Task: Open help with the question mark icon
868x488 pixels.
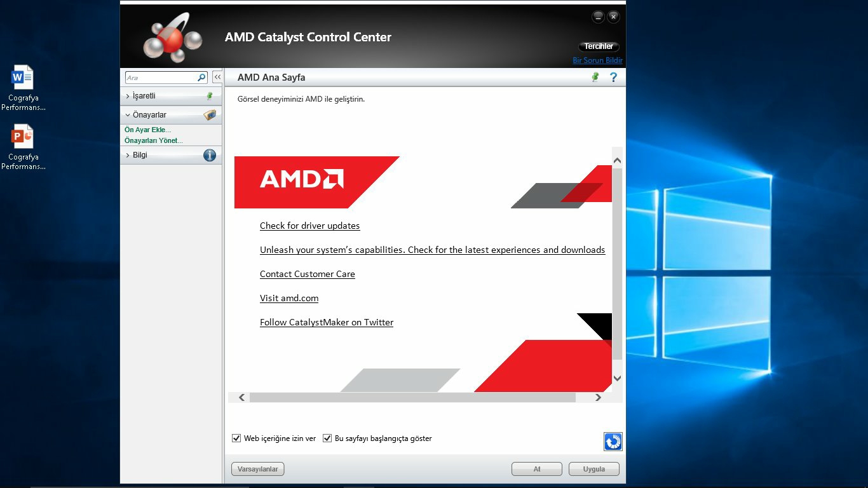Action: tap(613, 77)
